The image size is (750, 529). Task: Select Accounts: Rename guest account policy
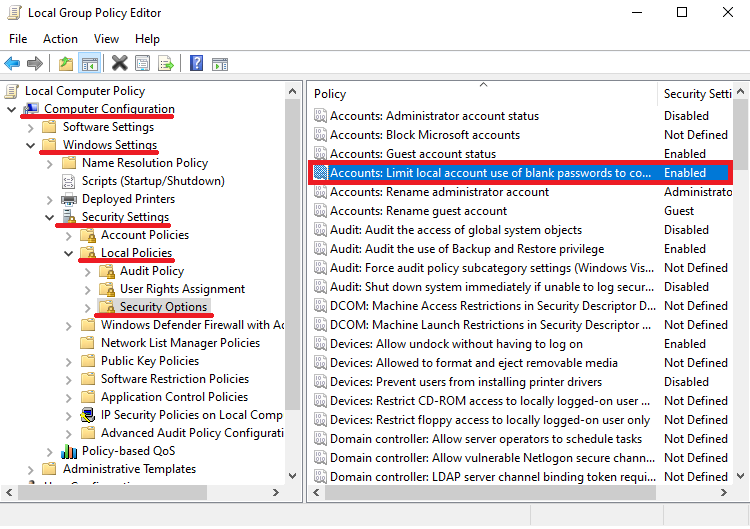[418, 211]
